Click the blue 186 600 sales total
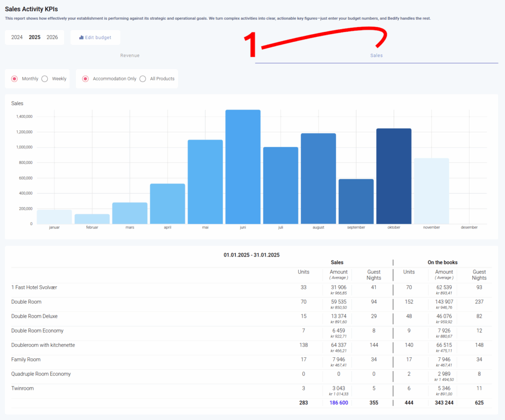This screenshot has width=505, height=420. [x=338, y=403]
